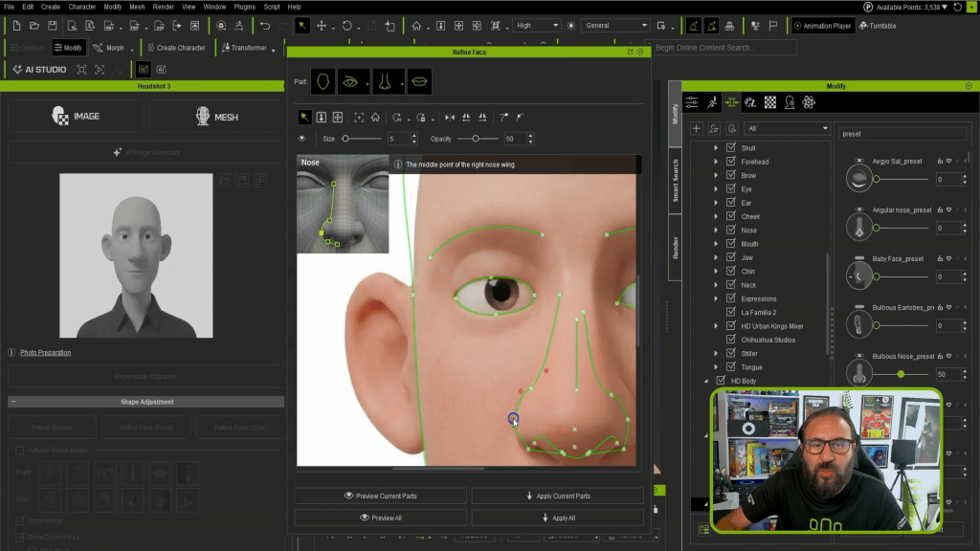Image resolution: width=980 pixels, height=551 pixels.
Task: Open the Mesh menu
Action: [x=137, y=7]
